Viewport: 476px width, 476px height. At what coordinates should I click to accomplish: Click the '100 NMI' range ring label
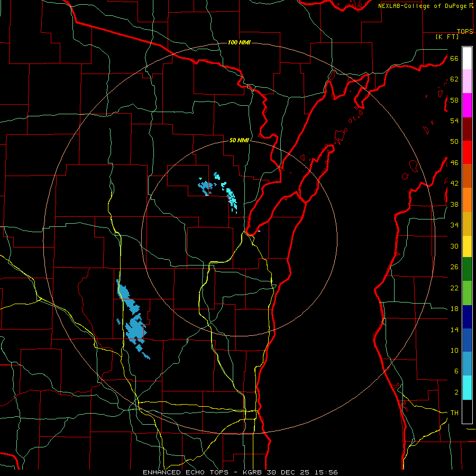pos(239,42)
